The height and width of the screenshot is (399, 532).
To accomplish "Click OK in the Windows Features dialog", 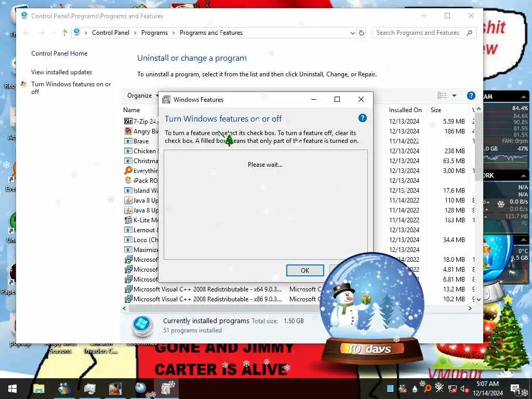I will (x=304, y=270).
